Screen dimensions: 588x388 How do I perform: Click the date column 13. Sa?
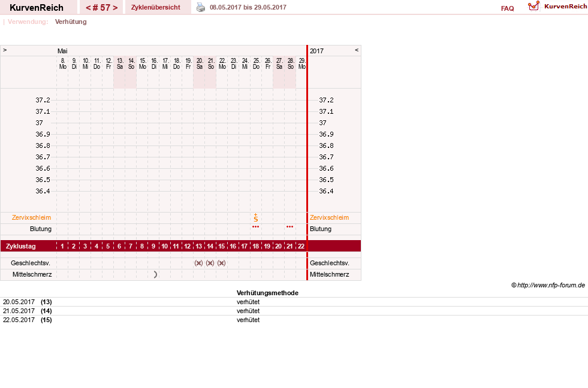(x=120, y=63)
